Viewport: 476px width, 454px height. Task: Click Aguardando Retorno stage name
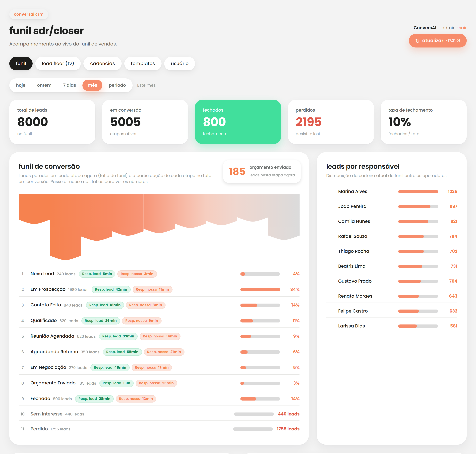[54, 352]
